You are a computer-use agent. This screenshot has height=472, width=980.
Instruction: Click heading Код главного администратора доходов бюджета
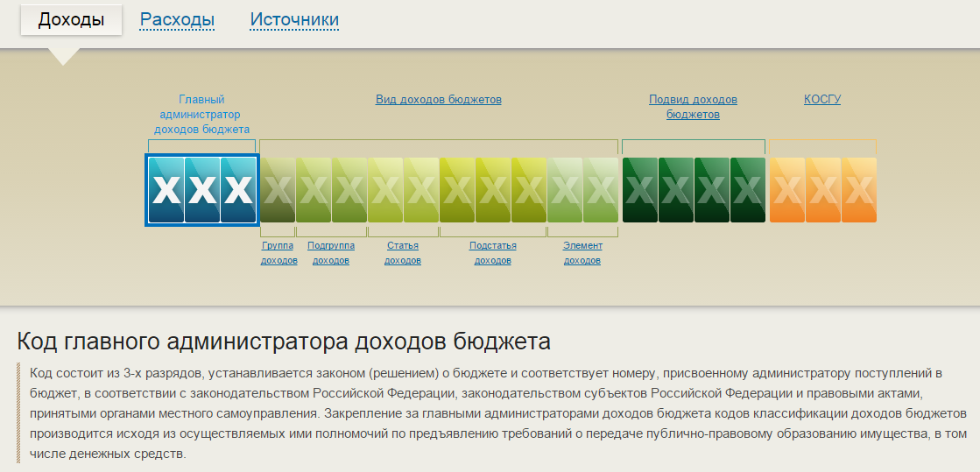(x=284, y=342)
